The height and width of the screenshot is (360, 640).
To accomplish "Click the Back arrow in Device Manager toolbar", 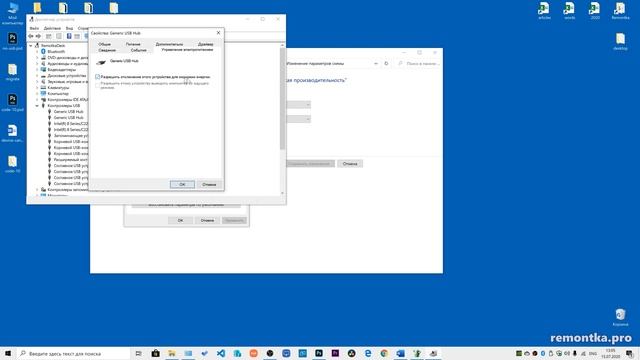I will click(31, 36).
